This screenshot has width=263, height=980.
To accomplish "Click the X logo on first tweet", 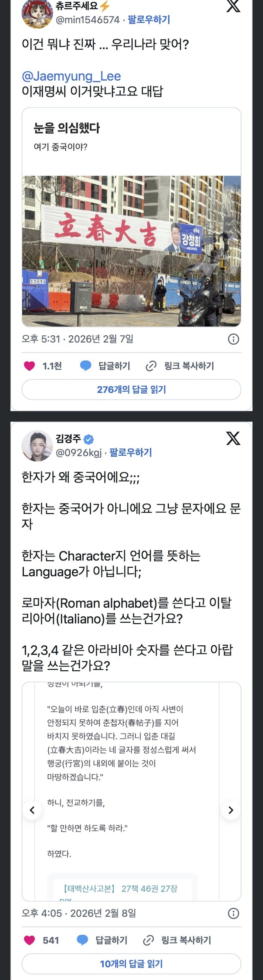I will point(233,6).
